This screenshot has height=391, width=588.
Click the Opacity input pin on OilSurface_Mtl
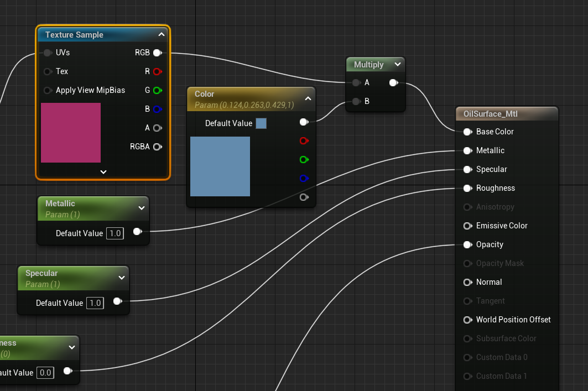[467, 245]
